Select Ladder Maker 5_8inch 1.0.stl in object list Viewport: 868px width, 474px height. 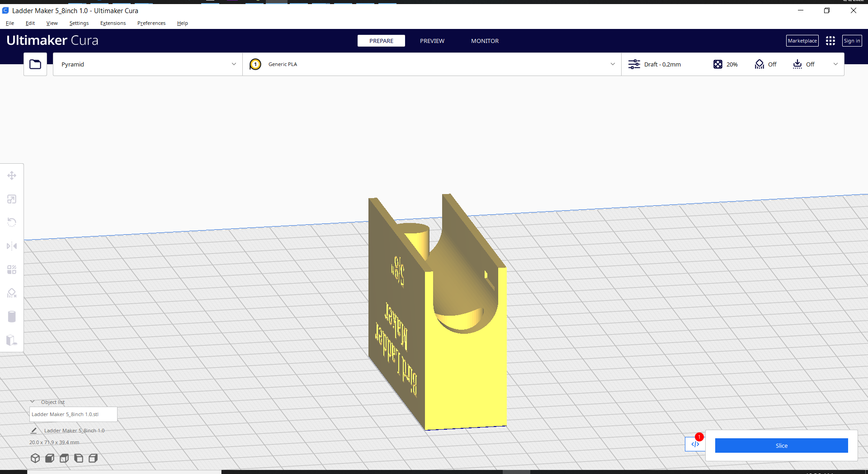click(73, 414)
